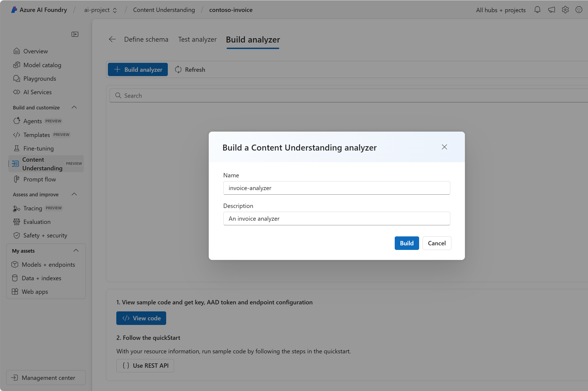
Task: Click the Azure AI Foundry logo
Action: [x=14, y=10]
